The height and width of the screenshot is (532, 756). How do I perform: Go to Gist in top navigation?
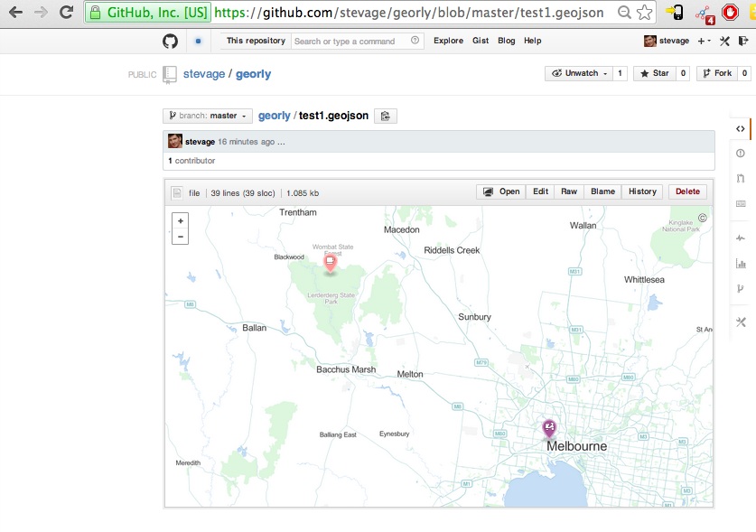pyautogui.click(x=481, y=41)
